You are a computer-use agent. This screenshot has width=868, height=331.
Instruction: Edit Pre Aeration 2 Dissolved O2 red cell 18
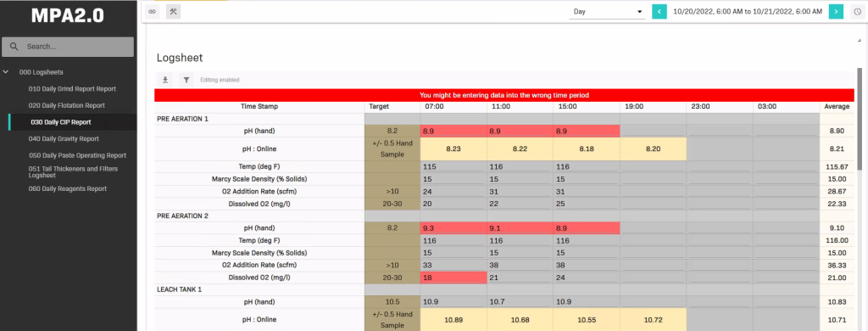point(453,278)
